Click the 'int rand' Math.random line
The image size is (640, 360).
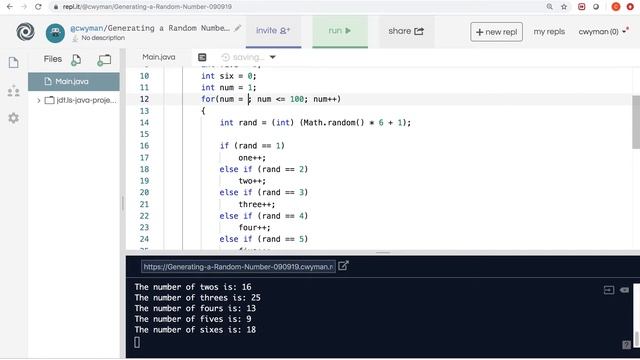pos(315,122)
